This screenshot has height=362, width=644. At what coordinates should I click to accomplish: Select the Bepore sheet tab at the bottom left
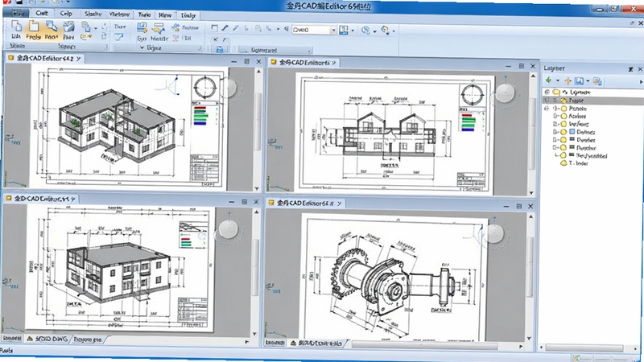(x=88, y=339)
